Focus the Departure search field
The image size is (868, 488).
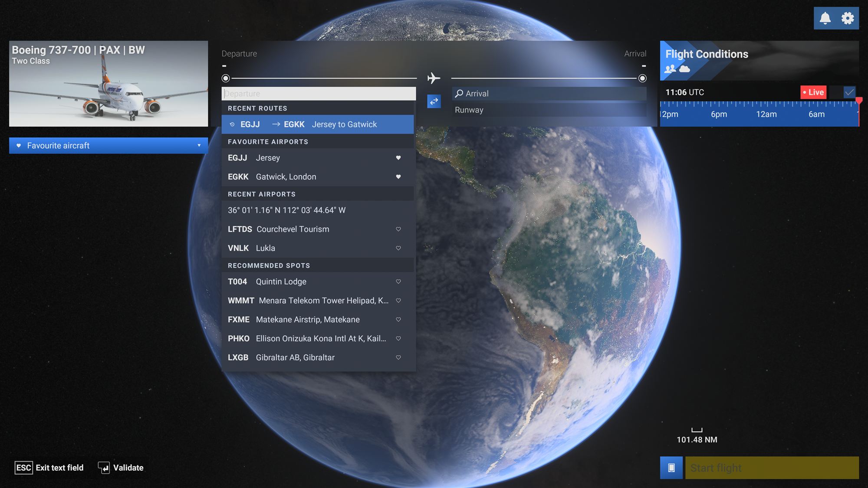319,93
